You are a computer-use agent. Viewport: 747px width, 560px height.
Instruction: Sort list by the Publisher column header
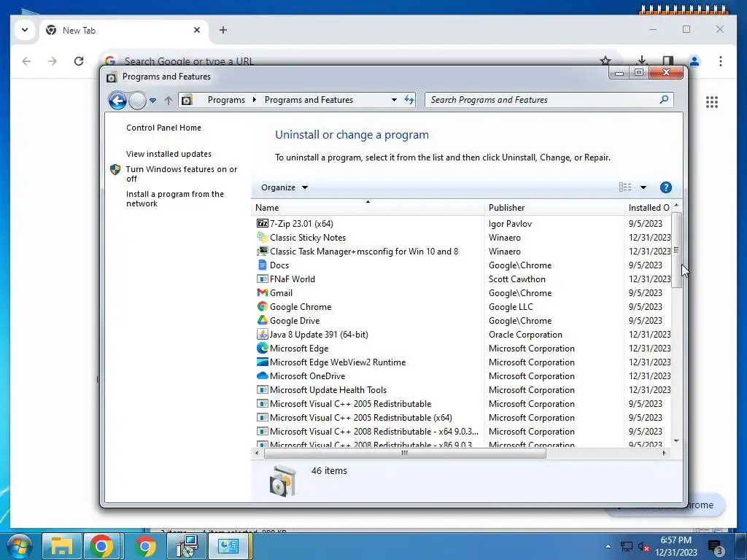(554, 208)
